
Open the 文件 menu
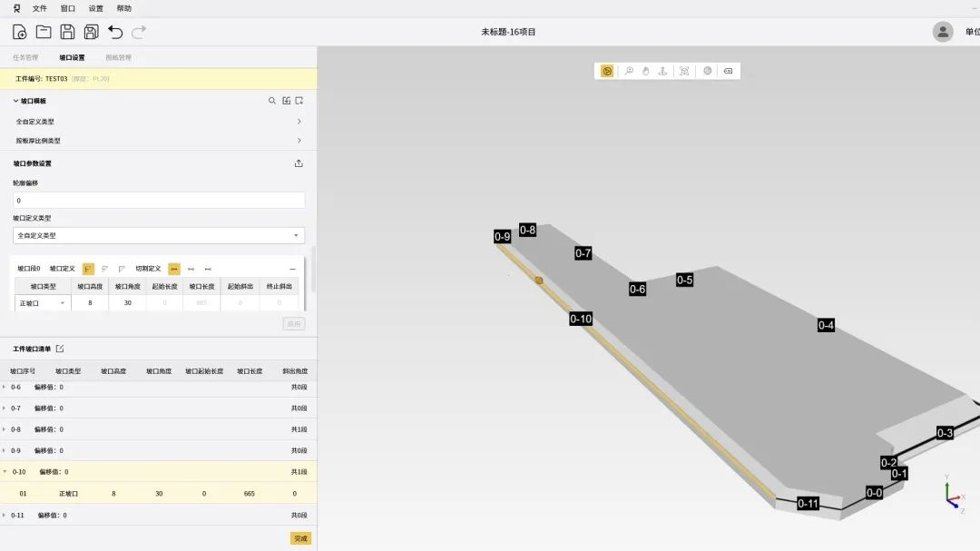pyautogui.click(x=40, y=8)
